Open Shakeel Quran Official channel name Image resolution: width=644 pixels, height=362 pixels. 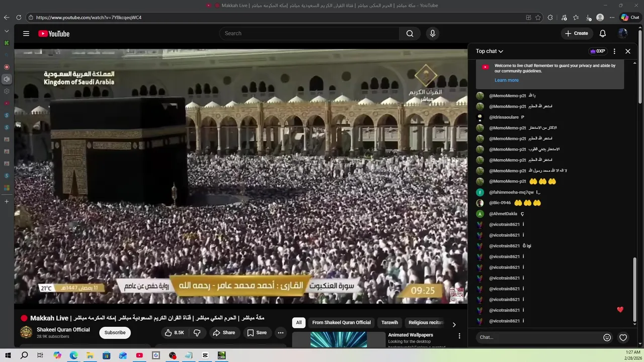[x=63, y=330]
